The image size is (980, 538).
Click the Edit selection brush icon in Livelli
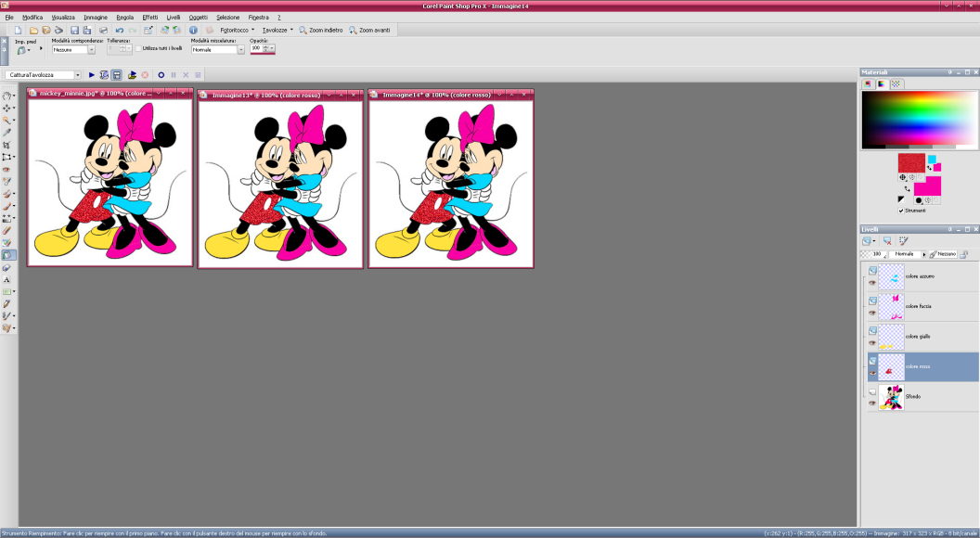(903, 240)
